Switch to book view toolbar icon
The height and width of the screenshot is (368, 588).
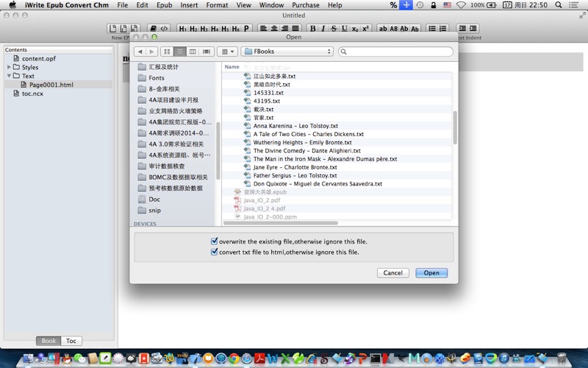153,29
